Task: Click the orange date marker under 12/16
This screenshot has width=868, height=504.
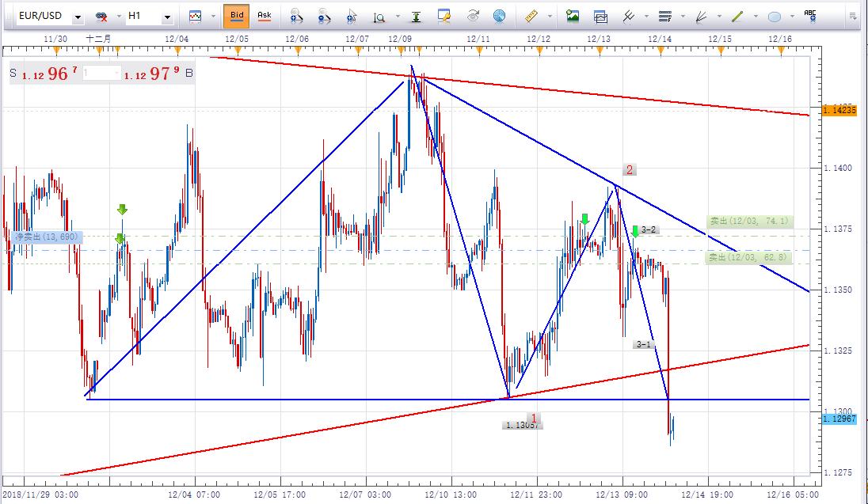Action: tap(781, 51)
